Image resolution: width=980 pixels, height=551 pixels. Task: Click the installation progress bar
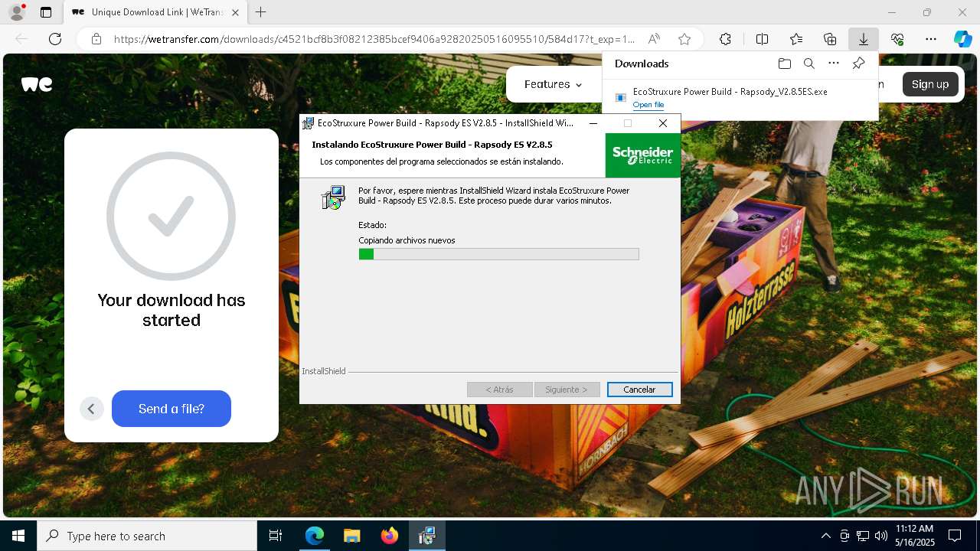[x=498, y=254]
